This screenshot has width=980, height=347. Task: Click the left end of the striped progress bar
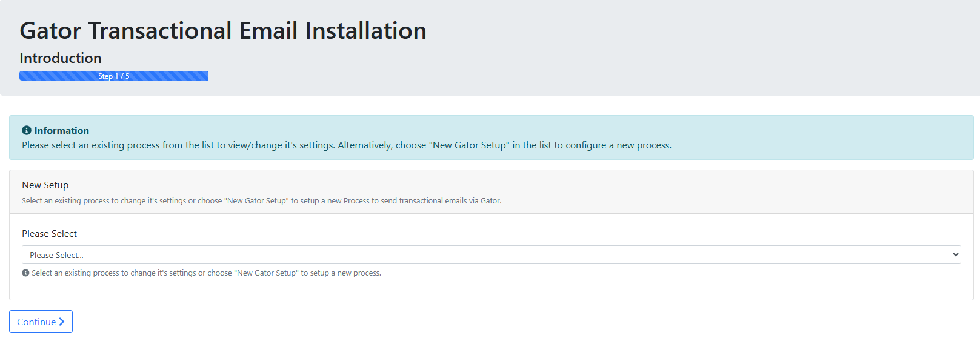[25, 76]
